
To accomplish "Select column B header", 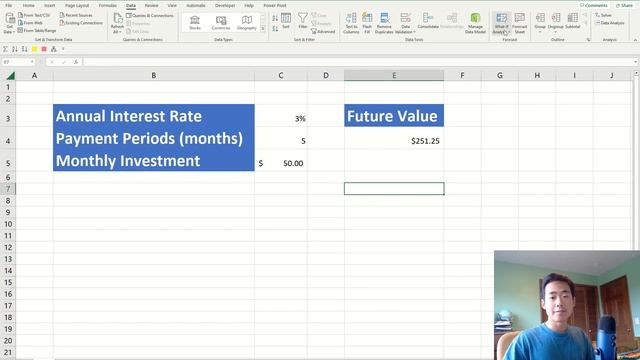I will pos(153,76).
